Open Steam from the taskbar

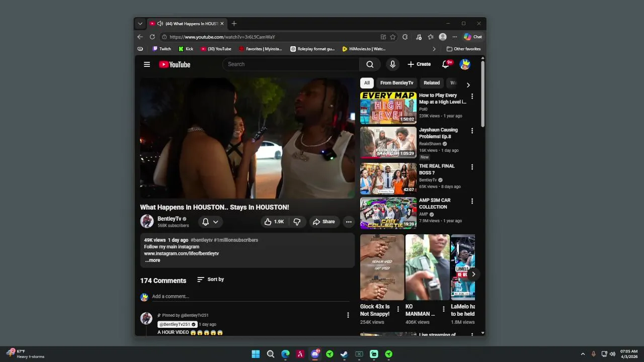(344, 354)
